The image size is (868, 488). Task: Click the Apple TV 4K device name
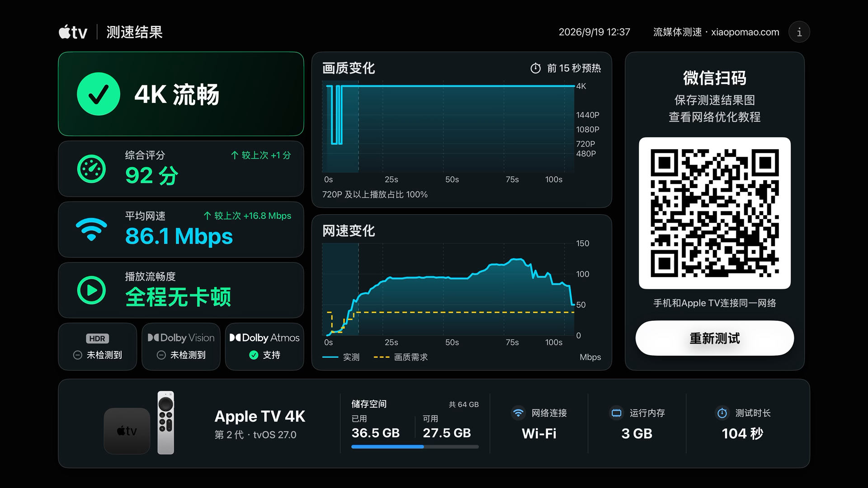(259, 416)
